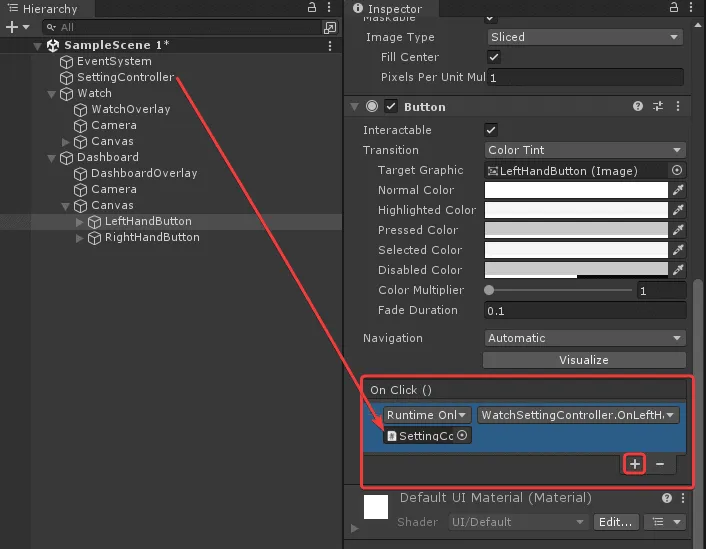Click the Color Multiplier value field
Viewport: 706px width, 549px height.
tap(661, 290)
